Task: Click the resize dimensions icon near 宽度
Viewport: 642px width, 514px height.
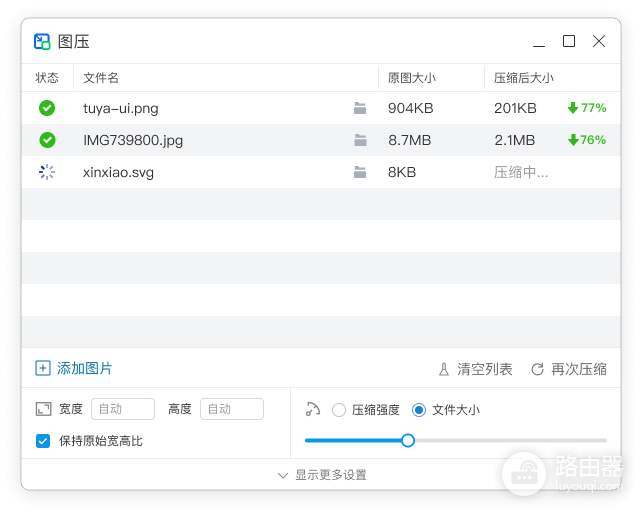Action: 43,409
